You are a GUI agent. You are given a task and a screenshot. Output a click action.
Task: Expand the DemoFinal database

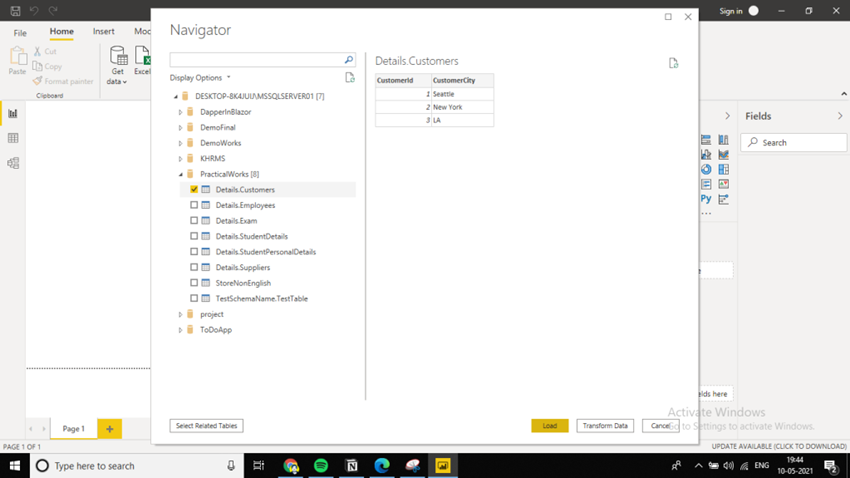[181, 128]
